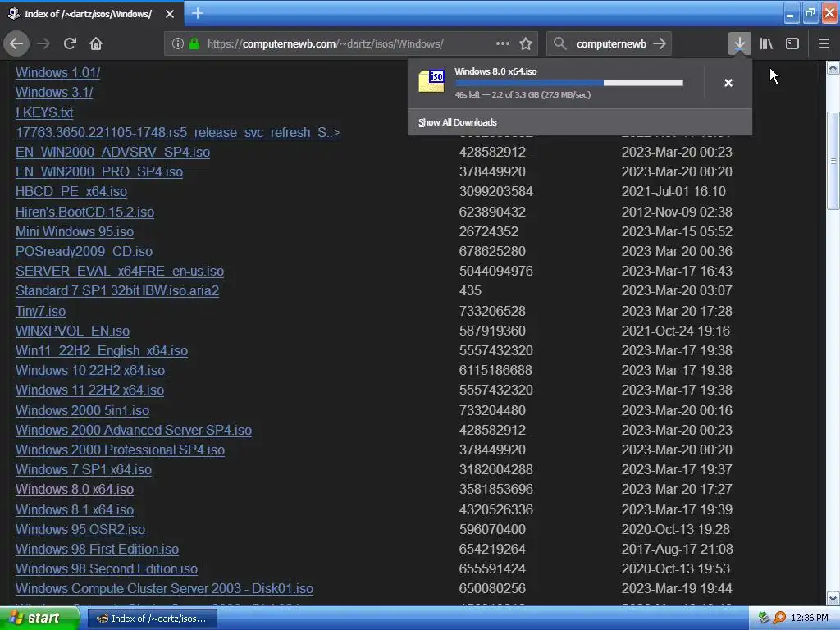The width and height of the screenshot is (840, 630).
Task: Open the Firefox hamburger menu
Action: pos(824,43)
